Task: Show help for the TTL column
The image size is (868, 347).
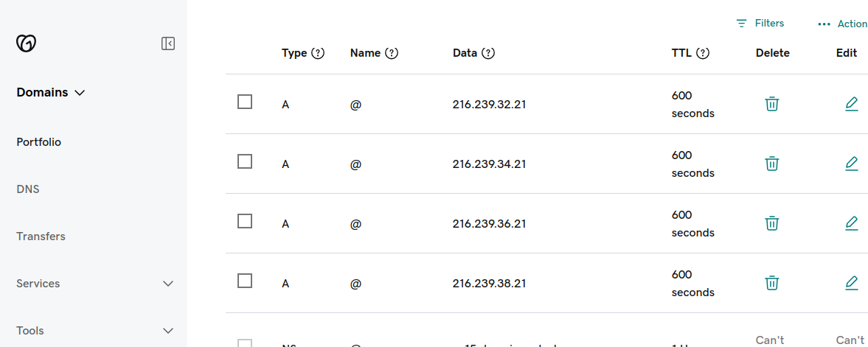Action: [x=703, y=53]
